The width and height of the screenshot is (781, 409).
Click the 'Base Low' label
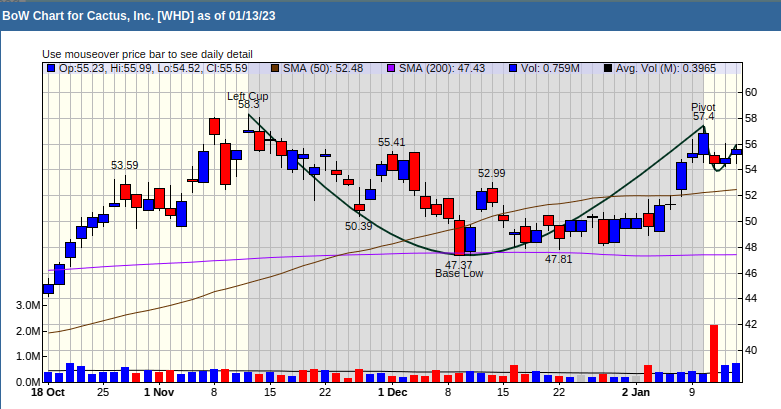click(x=459, y=273)
